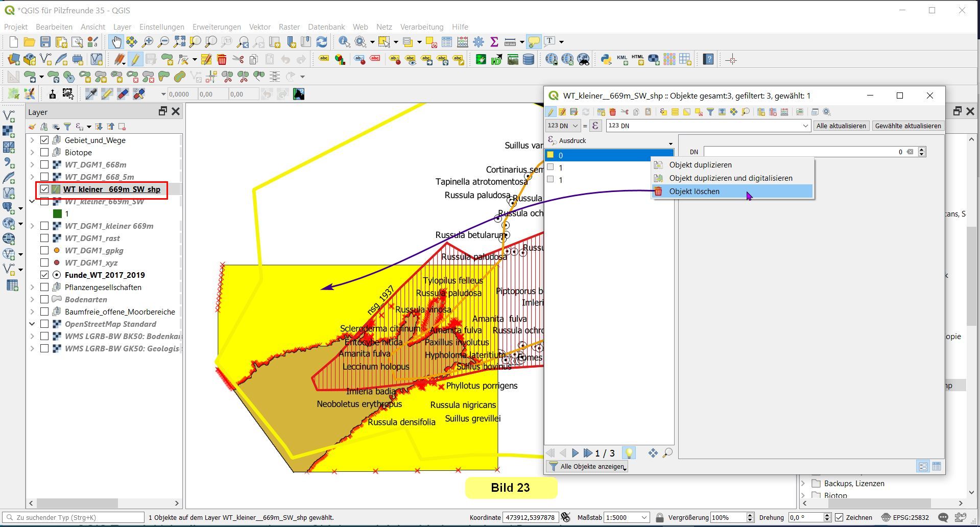Uncheck the Gebiet_und_Wege layer checkbox
The width and height of the screenshot is (980, 527).
tap(44, 140)
